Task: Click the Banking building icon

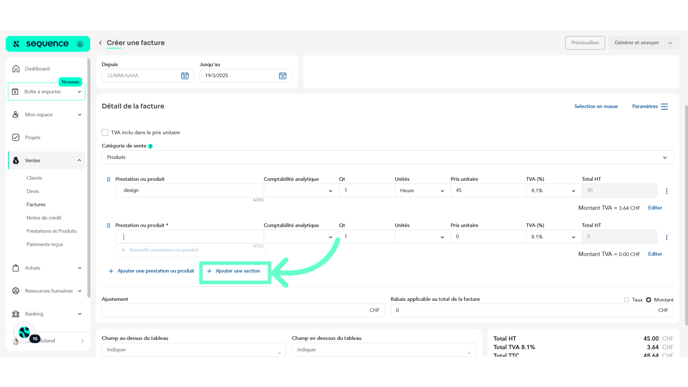Action: (16, 314)
